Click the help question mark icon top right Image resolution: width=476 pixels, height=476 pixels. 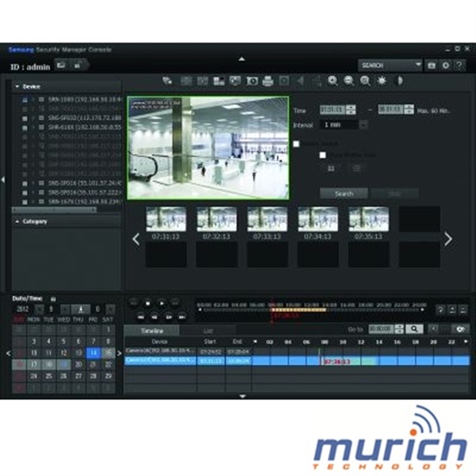point(459,65)
